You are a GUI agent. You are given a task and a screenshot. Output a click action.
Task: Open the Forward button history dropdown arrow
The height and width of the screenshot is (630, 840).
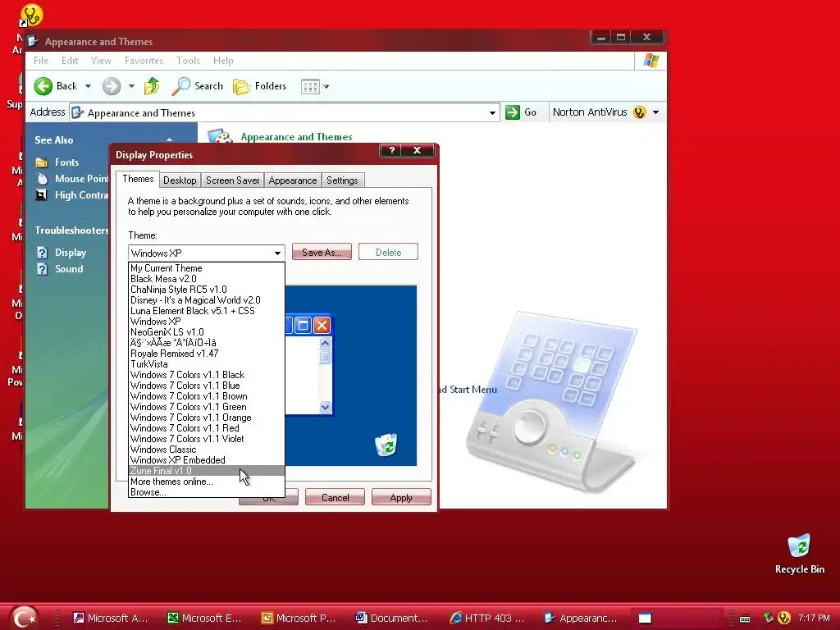coord(131,86)
